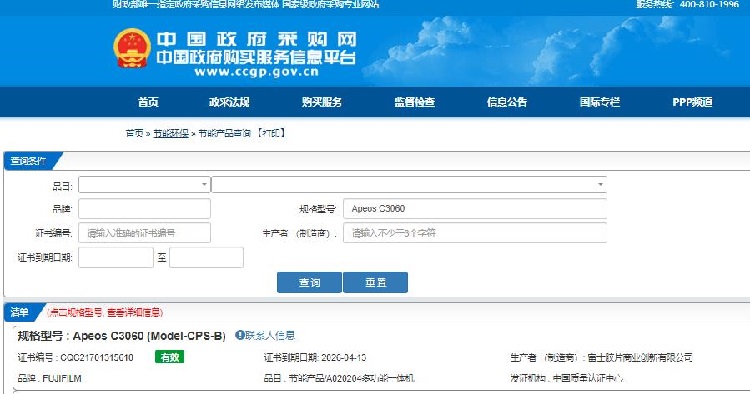Focus the 规格型号 field containing Apeos C3060
The image size is (750, 394).
click(x=475, y=208)
